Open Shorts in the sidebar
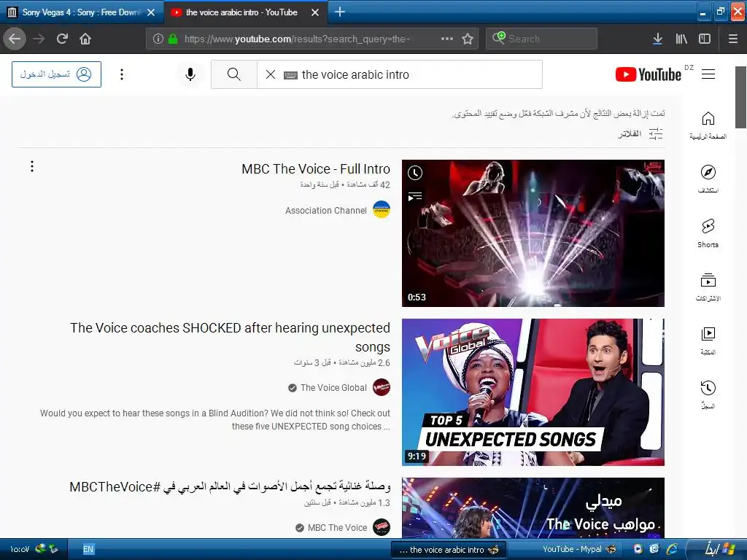Screen dimensions: 747x560 (x=708, y=233)
